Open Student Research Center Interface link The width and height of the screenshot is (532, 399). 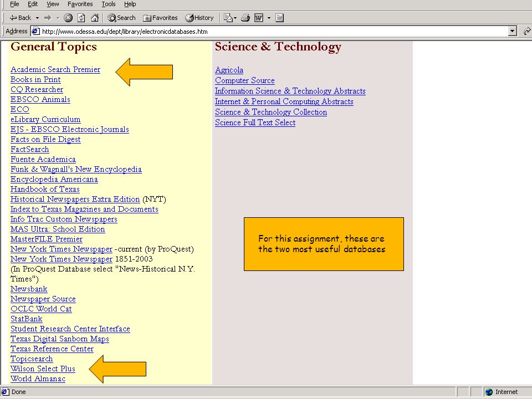[70, 329]
